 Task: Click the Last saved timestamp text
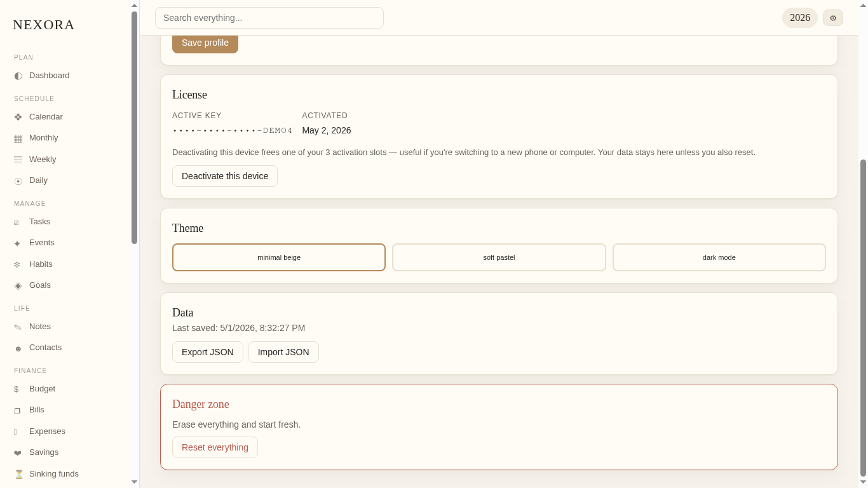click(239, 328)
